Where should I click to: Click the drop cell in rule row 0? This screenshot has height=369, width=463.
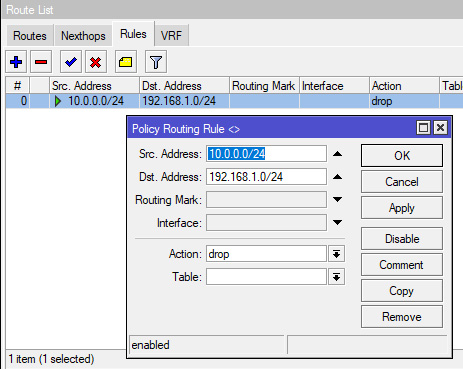click(404, 101)
